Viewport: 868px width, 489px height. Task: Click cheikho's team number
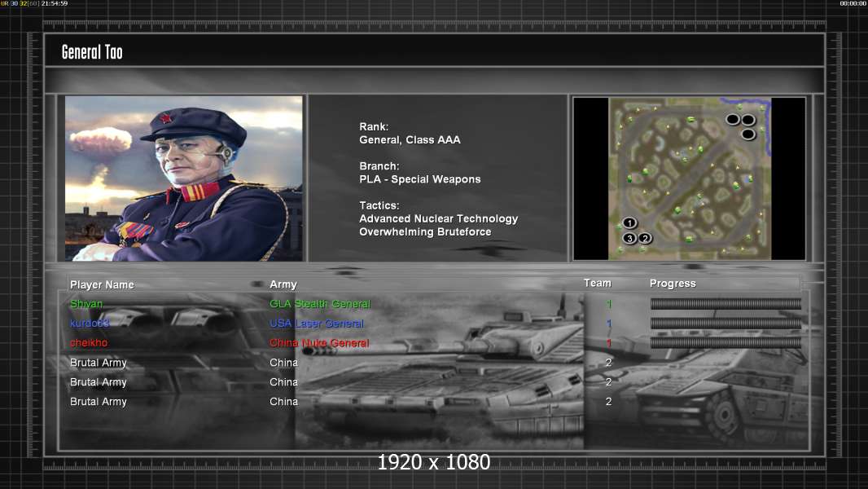[x=609, y=343]
